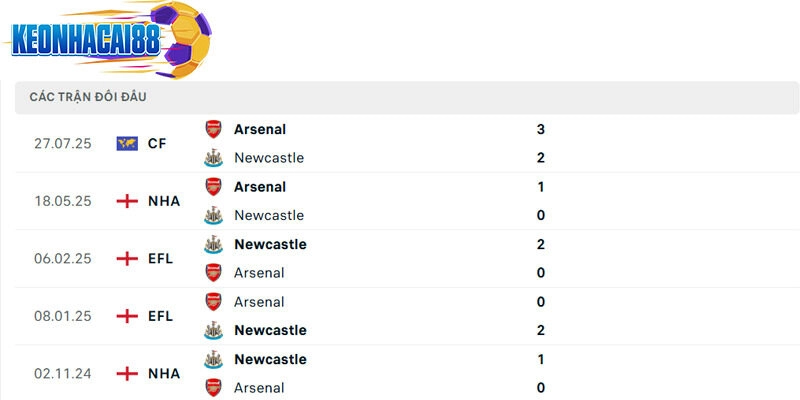Screen dimensions: 800x400
Task: Open Newcastle team name in 02.11.24 match
Action: point(270,359)
